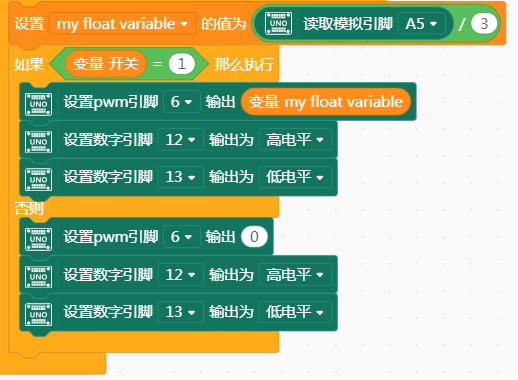The width and height of the screenshot is (518, 380).
Task: Click the 的值为 label on the set-variable block
Action: pos(223,24)
